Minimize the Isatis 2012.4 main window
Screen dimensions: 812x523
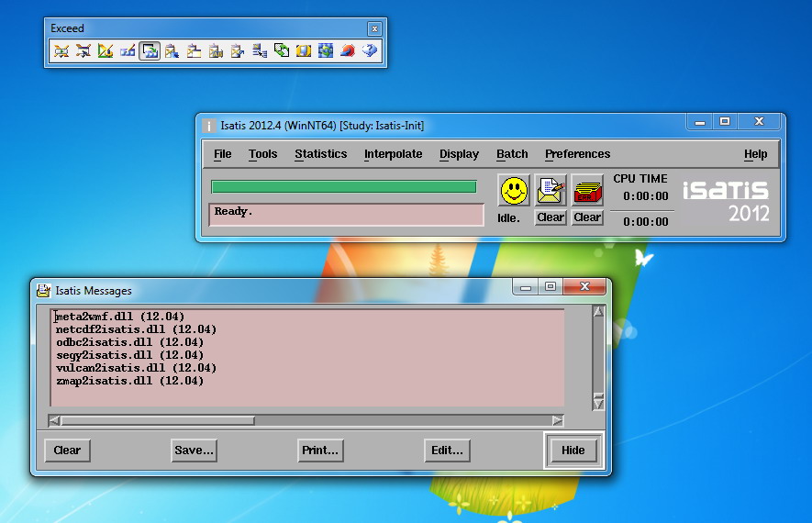coord(700,122)
